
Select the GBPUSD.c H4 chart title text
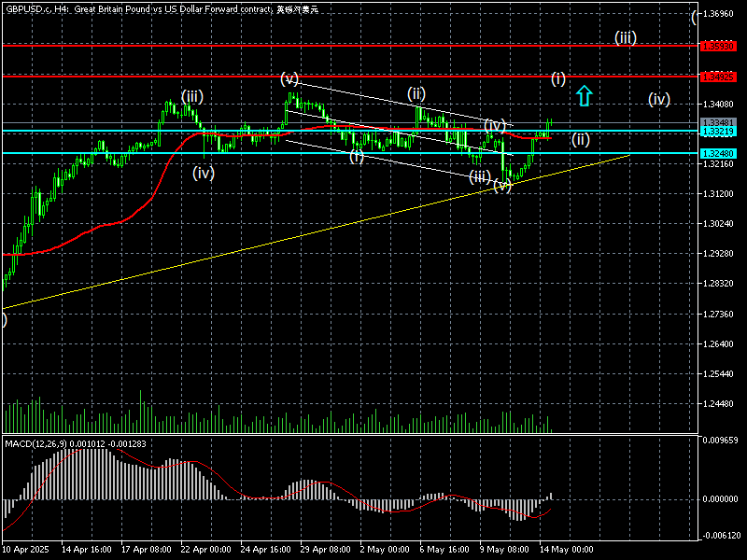pos(162,9)
